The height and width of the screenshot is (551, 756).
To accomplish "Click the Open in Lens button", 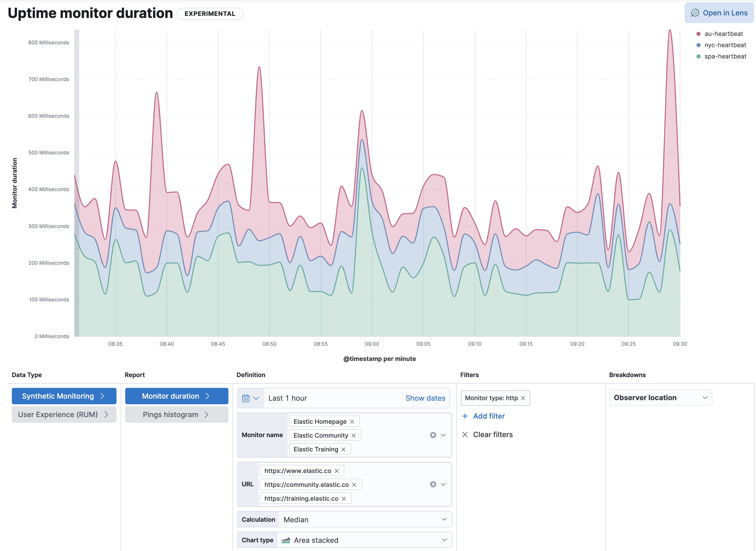I will click(x=719, y=13).
